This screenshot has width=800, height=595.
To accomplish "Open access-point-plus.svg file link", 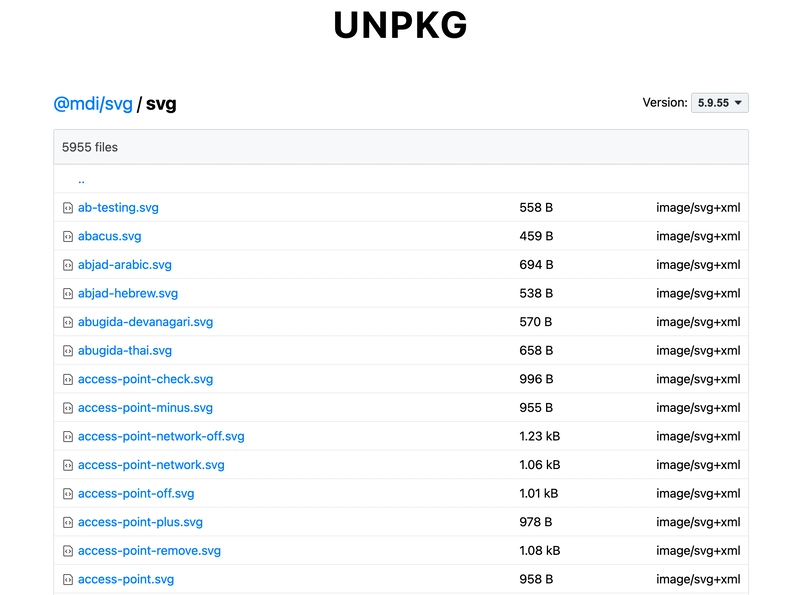I will pyautogui.click(x=140, y=522).
